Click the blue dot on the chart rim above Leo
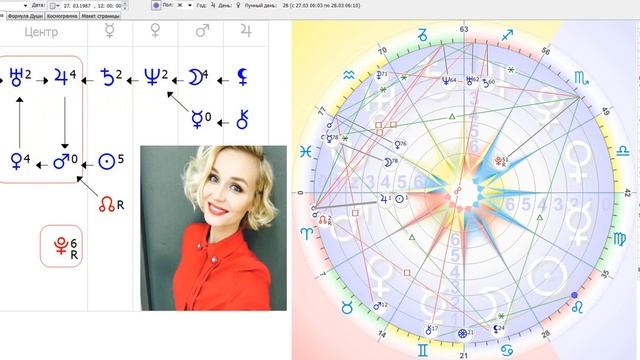640x360 pixels. [x=574, y=295]
